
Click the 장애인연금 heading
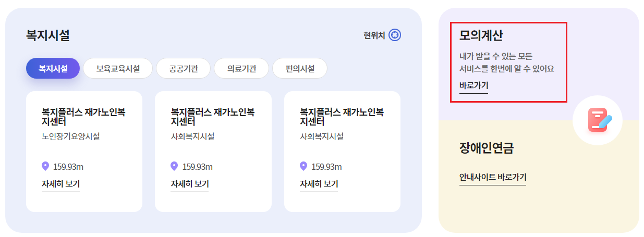tap(487, 148)
